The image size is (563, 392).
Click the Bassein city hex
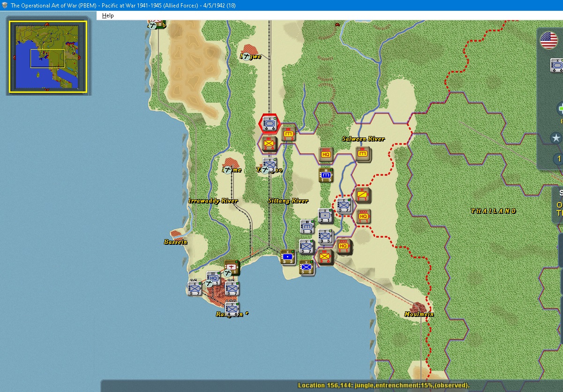(177, 234)
